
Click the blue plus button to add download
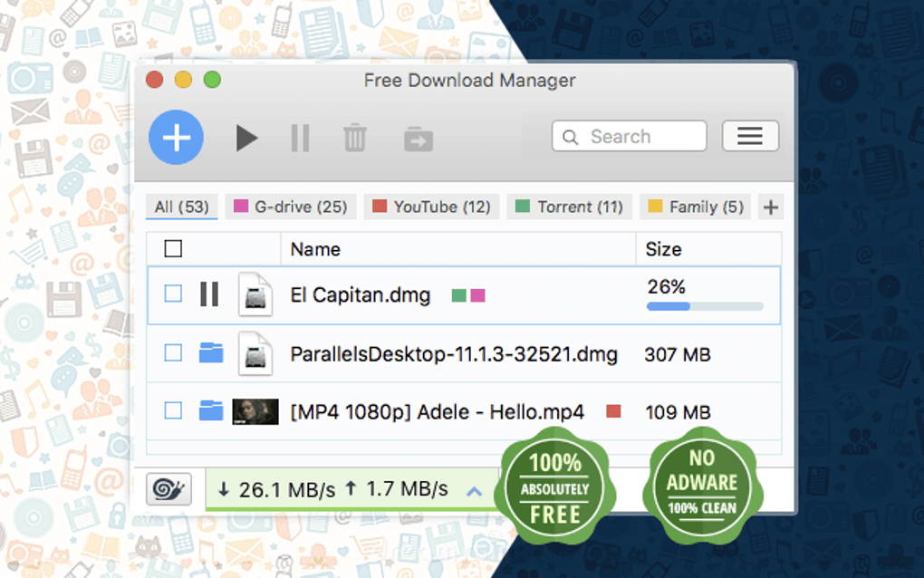click(x=176, y=137)
